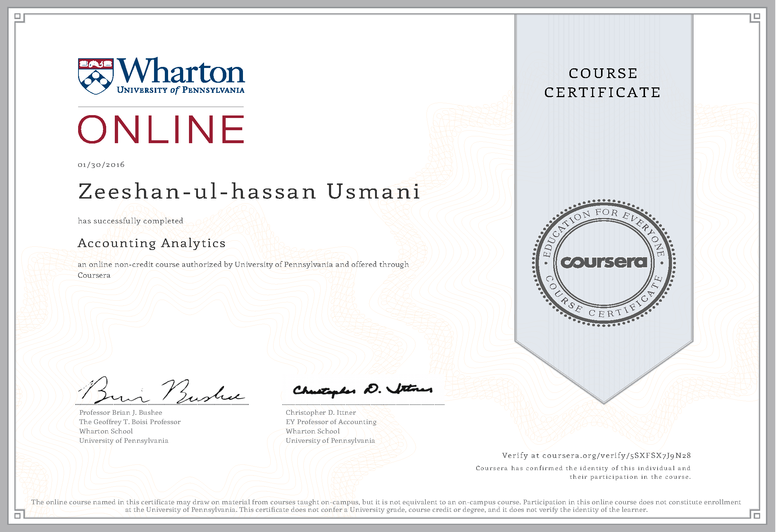The height and width of the screenshot is (532, 776).
Task: Click 'Coursera has confirmed the identity' statement
Action: (x=583, y=468)
